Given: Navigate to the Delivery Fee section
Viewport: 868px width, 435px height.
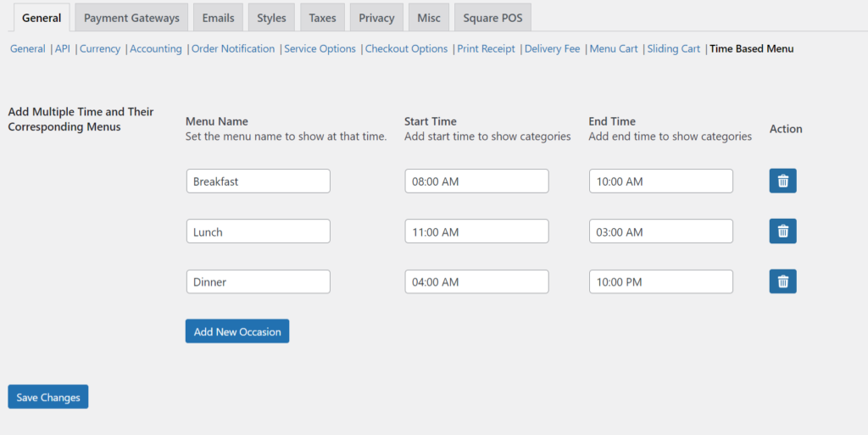Looking at the screenshot, I should point(552,49).
